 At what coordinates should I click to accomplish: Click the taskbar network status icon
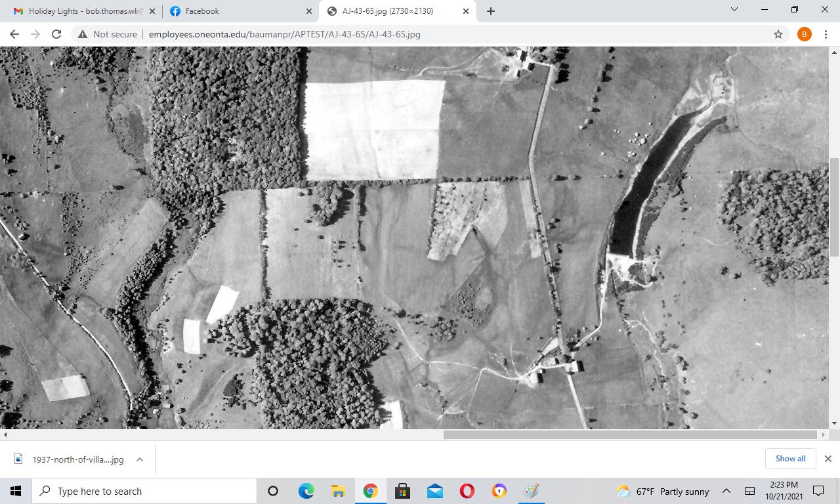tap(749, 491)
